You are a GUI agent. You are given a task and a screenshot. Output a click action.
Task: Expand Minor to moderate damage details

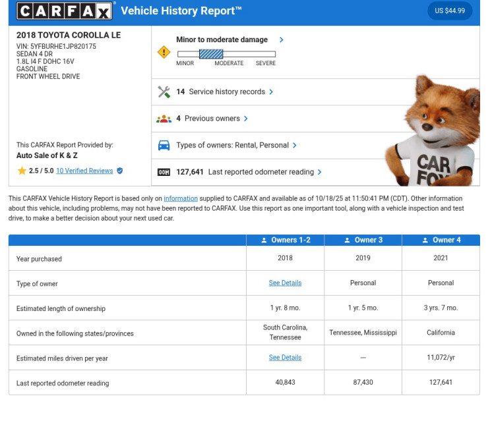tap(282, 40)
